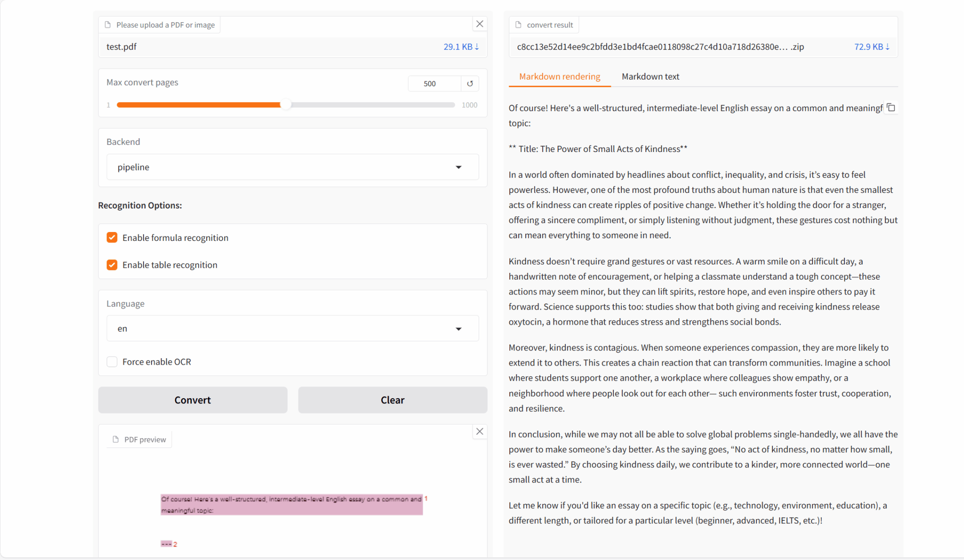Disable formula recognition checkbox

pyautogui.click(x=112, y=238)
